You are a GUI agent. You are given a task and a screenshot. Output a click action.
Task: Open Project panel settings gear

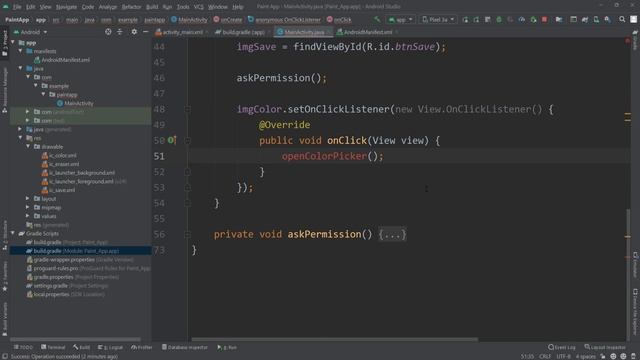[x=134, y=32]
